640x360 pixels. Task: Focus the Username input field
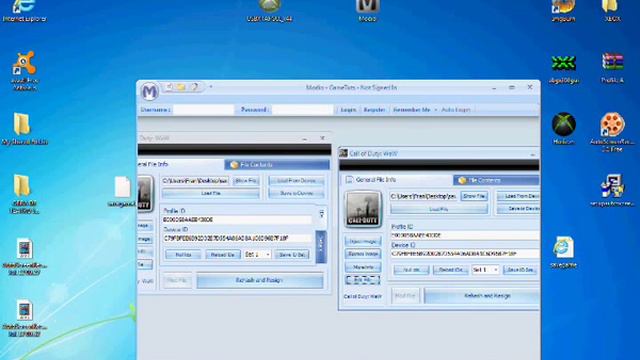(203, 109)
